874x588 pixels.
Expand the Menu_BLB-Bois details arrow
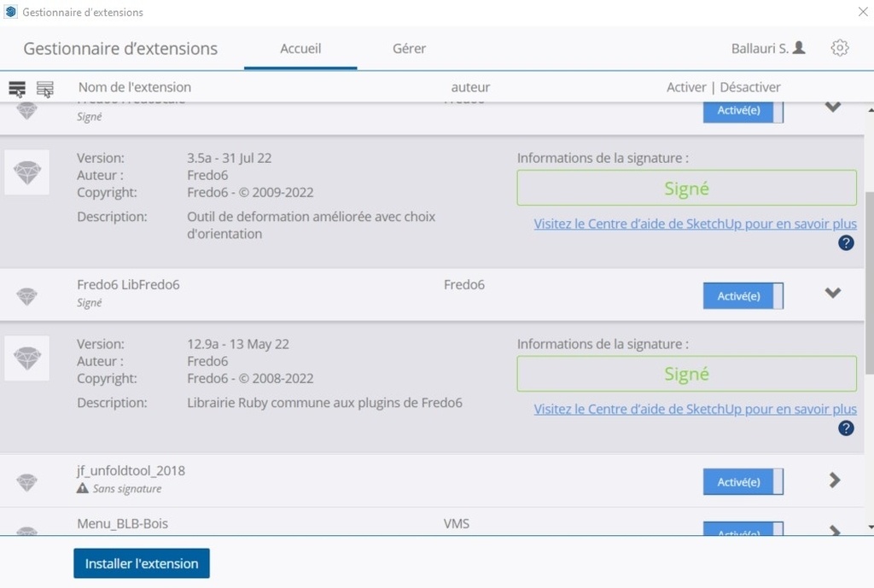click(x=835, y=530)
